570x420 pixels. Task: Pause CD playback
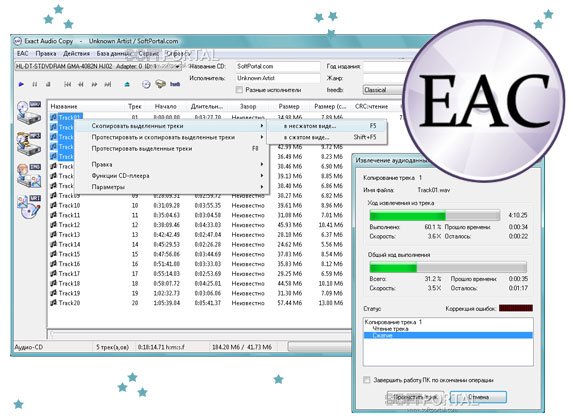click(x=35, y=84)
